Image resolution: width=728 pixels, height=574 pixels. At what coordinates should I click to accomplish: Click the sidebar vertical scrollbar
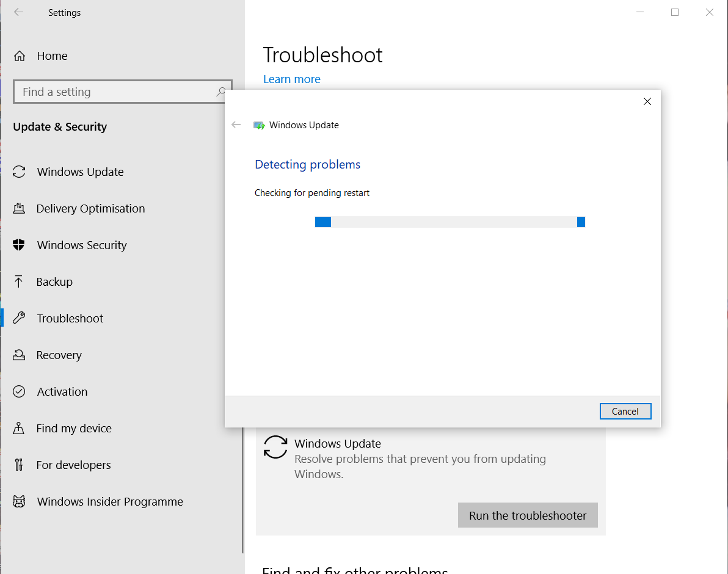click(242, 490)
